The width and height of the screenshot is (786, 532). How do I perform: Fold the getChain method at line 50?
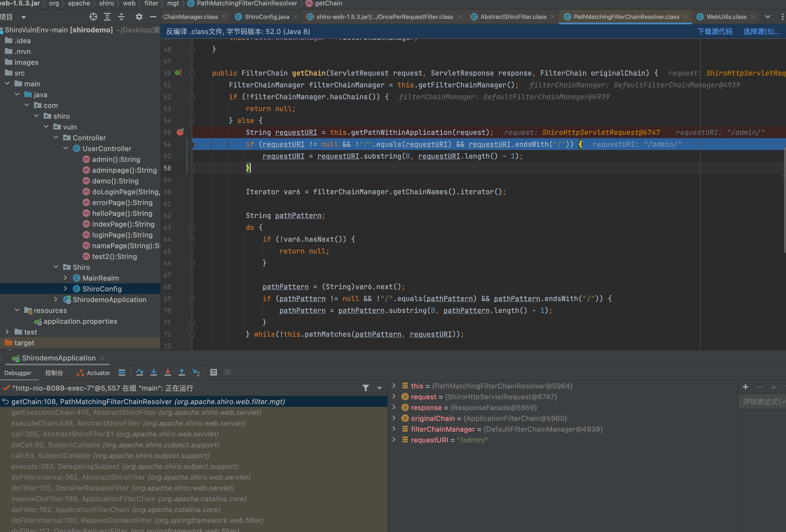192,73
